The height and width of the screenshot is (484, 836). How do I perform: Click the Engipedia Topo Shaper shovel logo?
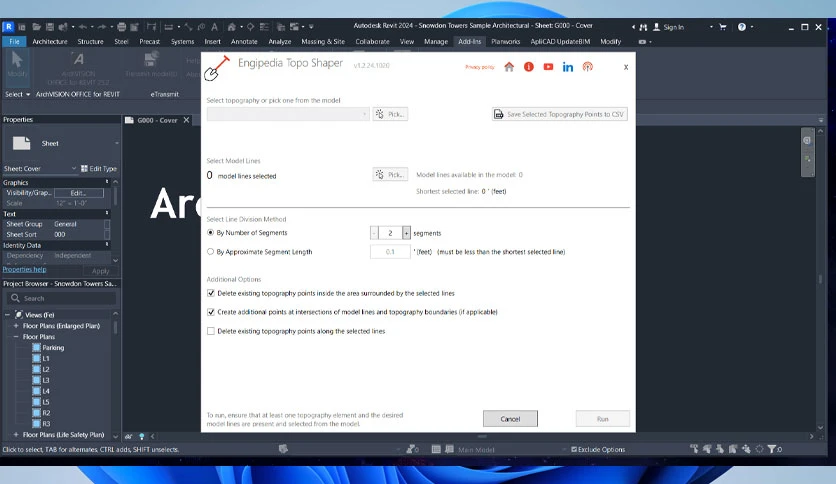point(218,68)
